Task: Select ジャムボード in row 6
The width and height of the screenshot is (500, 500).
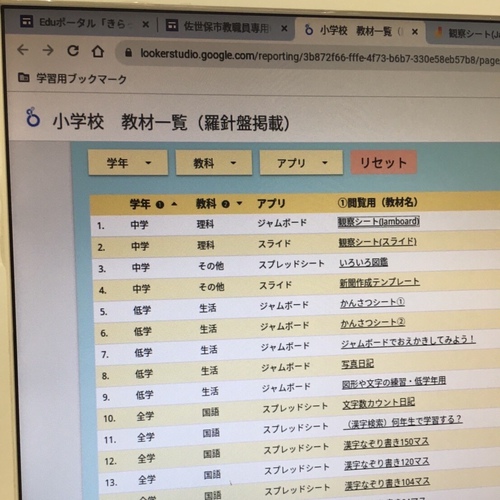Action: click(x=285, y=326)
